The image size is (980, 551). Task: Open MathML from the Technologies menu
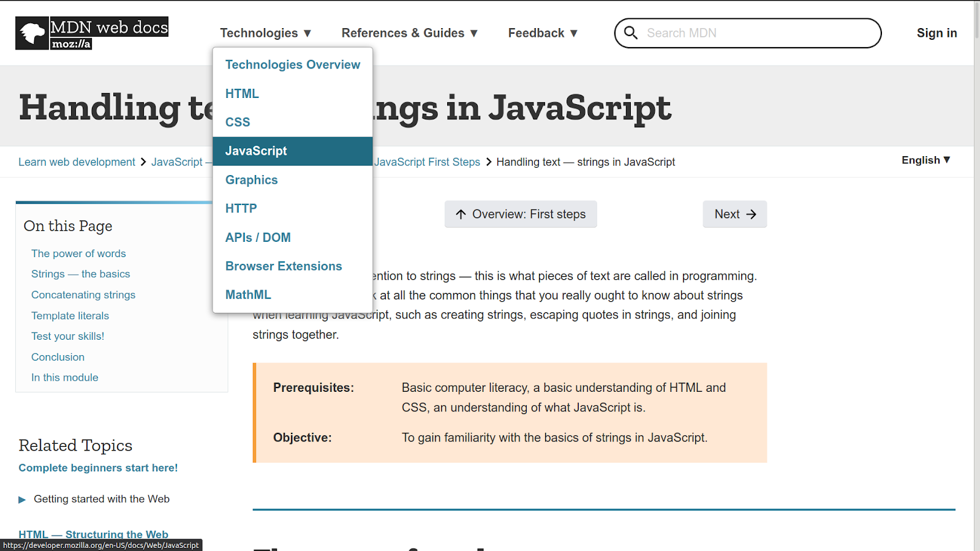248,294
